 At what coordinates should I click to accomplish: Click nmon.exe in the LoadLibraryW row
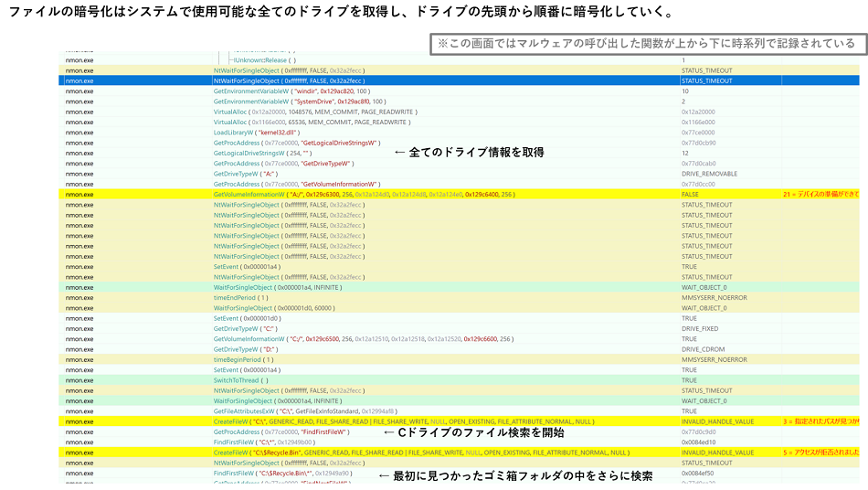pyautogui.click(x=79, y=133)
